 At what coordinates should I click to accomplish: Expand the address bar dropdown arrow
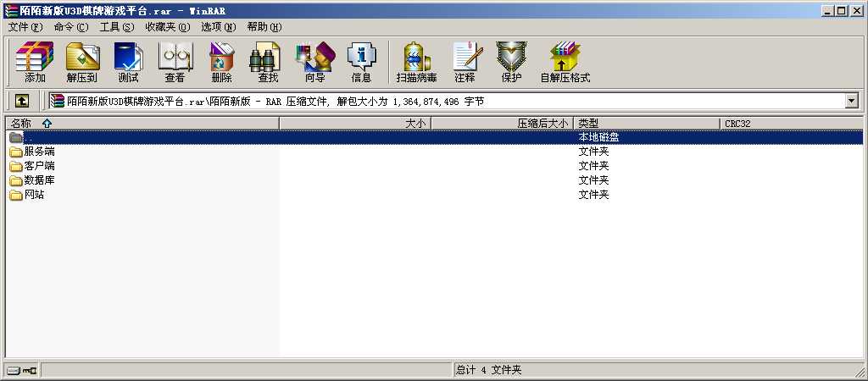(x=851, y=101)
